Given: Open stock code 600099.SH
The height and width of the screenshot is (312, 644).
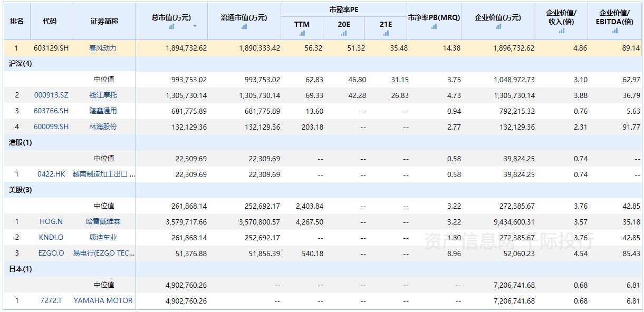Looking at the screenshot, I should click(x=51, y=127).
